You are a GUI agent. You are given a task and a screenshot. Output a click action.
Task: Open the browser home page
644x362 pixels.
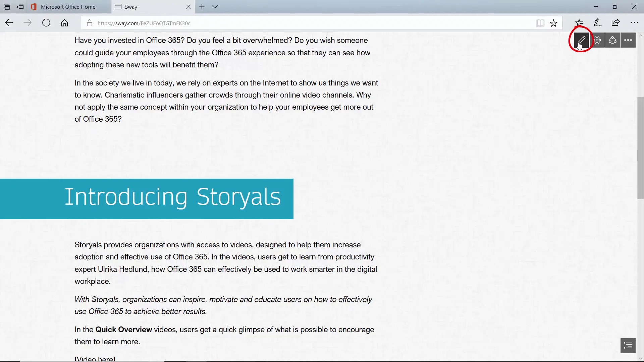pos(64,23)
